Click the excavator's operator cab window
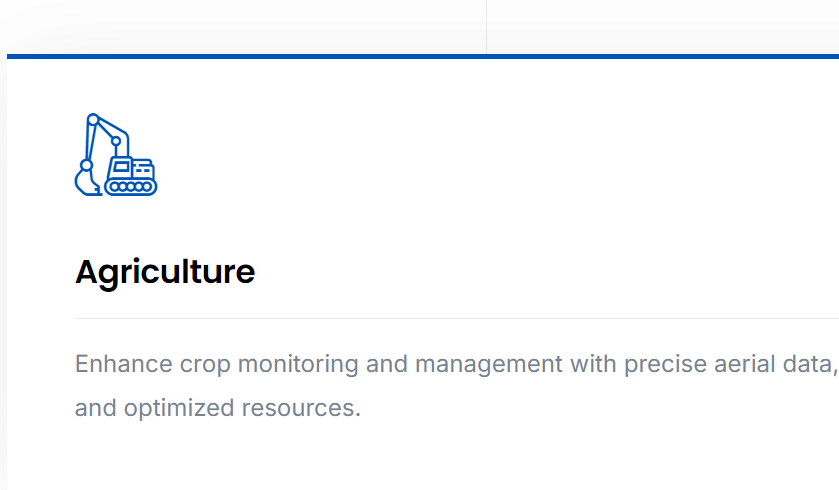Screen dimensions: 839x490 pyautogui.click(x=121, y=166)
